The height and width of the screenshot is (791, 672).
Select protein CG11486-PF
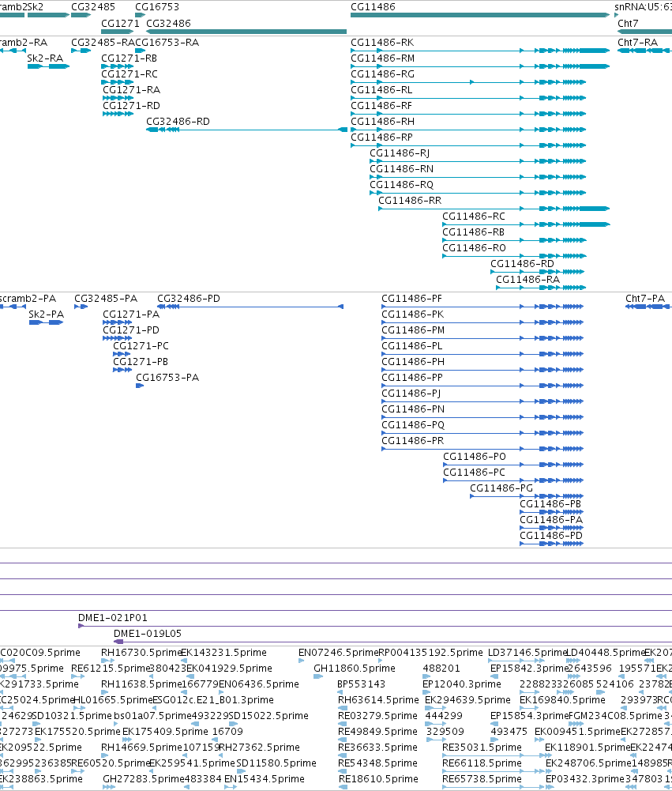click(411, 299)
